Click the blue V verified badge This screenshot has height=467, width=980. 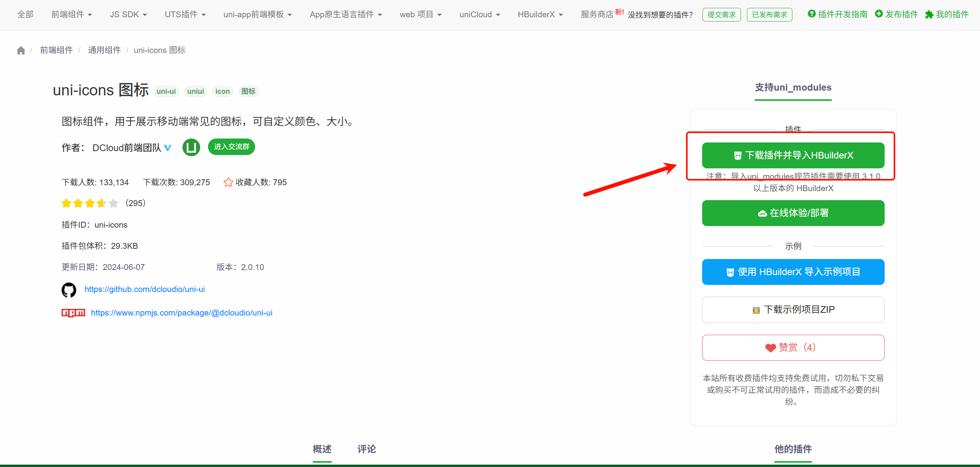point(168,148)
